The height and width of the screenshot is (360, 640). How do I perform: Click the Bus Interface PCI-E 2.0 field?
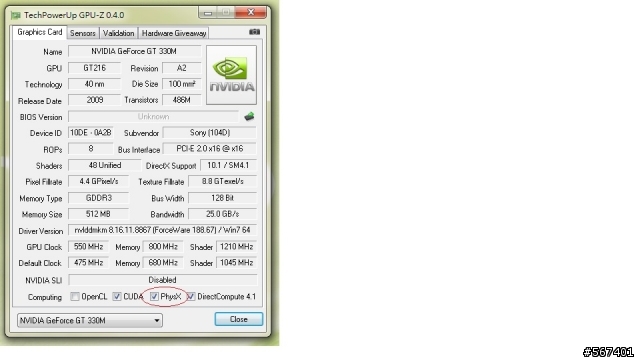coord(210,149)
